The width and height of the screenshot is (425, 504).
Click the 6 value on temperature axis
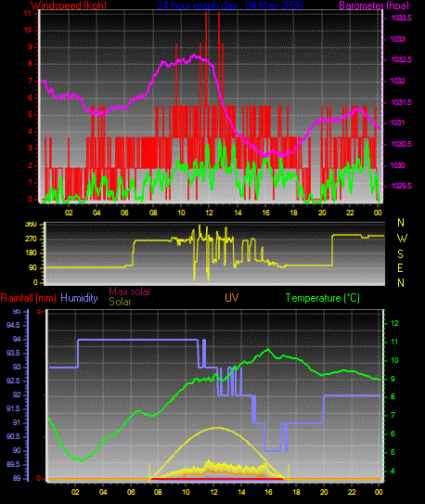(393, 434)
